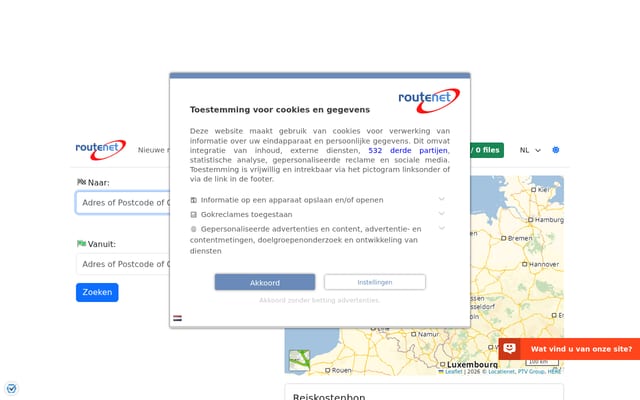Open the Locatienet attribution link

pos(502,372)
